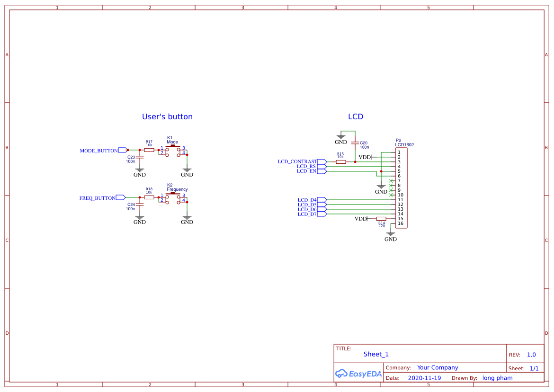
Task: Select the C23 100n capacitor symbol
Action: coord(139,156)
